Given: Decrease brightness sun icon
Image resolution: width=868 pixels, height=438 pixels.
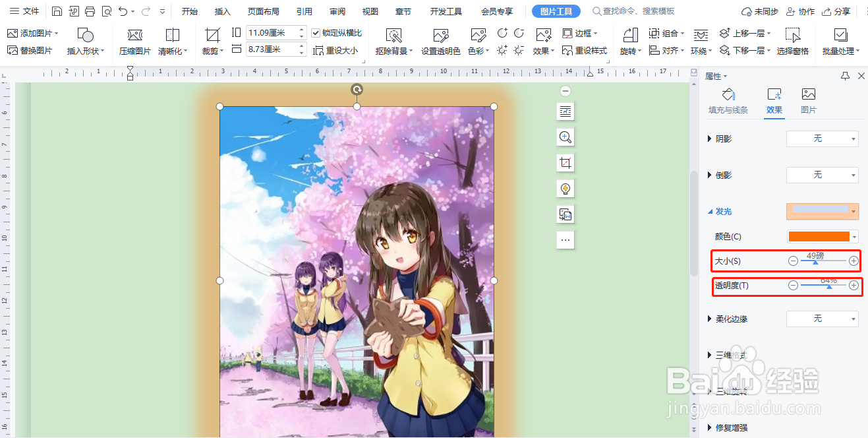Looking at the screenshot, I should [519, 50].
